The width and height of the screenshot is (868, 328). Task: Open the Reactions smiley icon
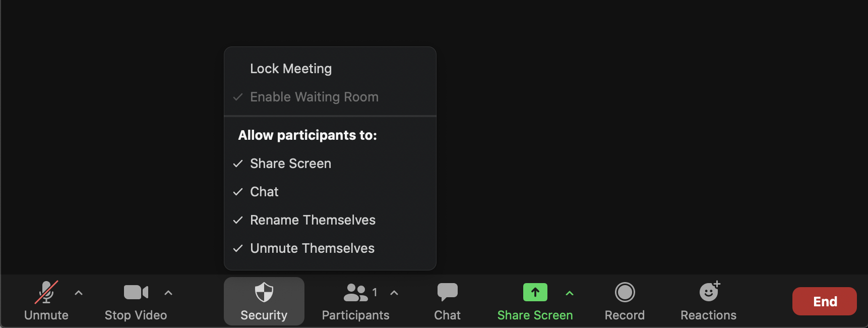coord(709,292)
